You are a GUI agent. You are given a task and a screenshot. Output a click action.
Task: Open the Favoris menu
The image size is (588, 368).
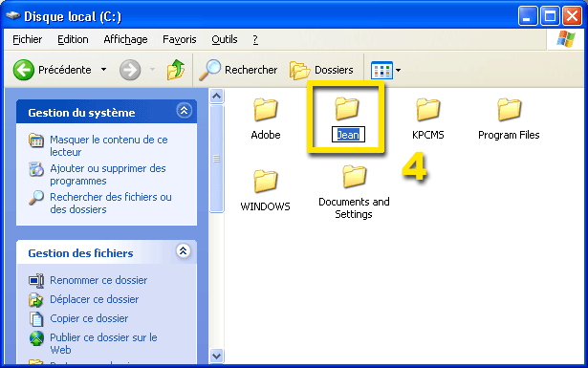tap(179, 39)
